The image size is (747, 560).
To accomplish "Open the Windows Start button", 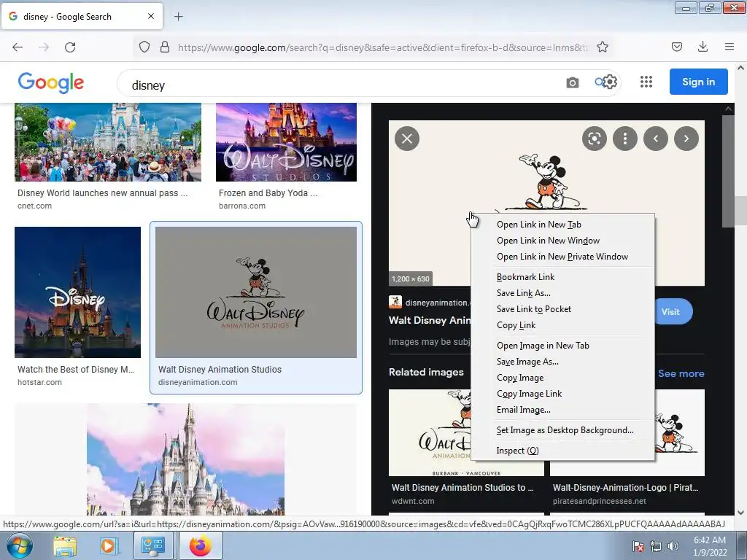I will pyautogui.click(x=19, y=545).
